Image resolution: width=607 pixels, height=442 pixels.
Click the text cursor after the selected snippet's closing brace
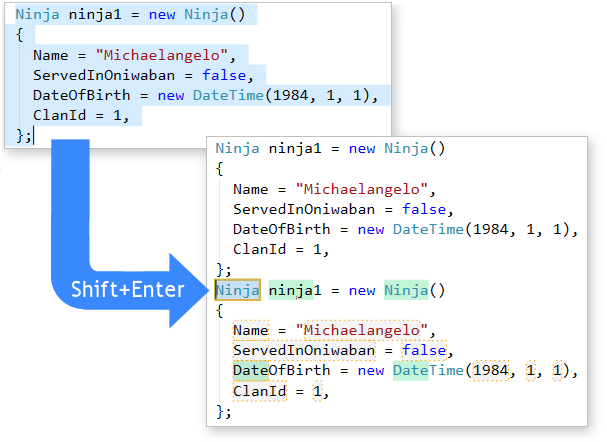pos(34,136)
